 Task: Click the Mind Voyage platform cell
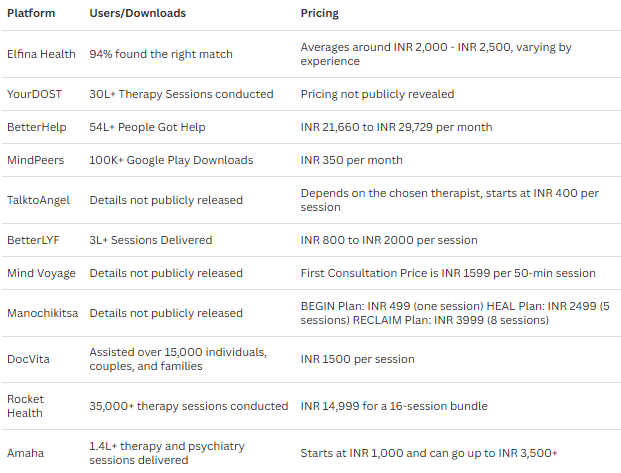coord(41,273)
